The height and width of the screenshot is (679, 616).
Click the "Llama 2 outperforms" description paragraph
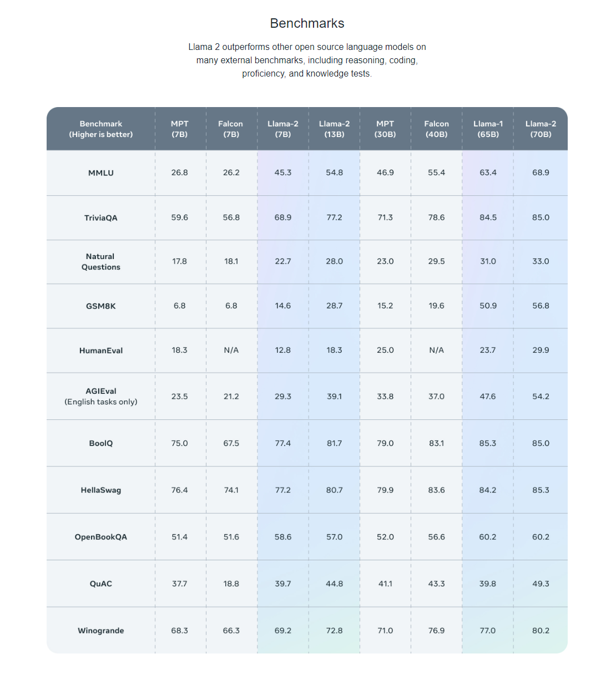307,60
